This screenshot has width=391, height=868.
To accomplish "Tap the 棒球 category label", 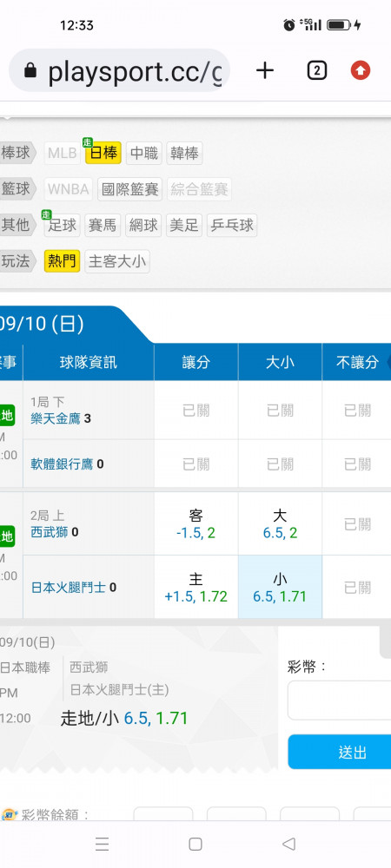I will [16, 154].
